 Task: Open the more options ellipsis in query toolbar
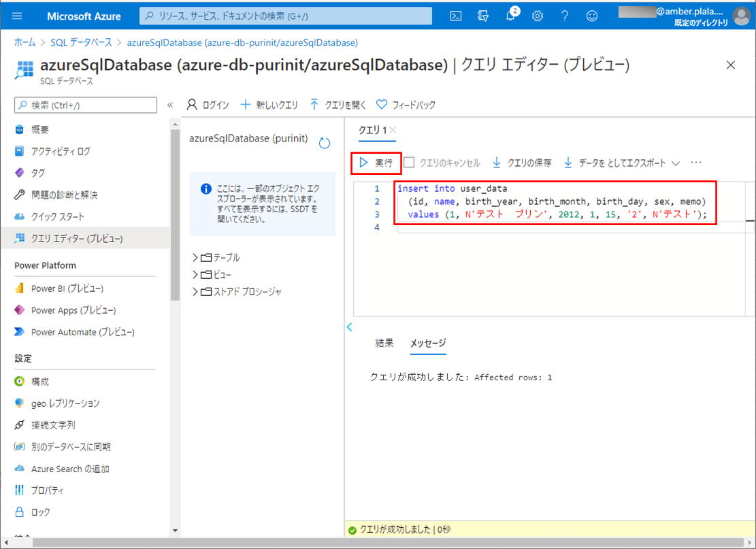pyautogui.click(x=695, y=163)
